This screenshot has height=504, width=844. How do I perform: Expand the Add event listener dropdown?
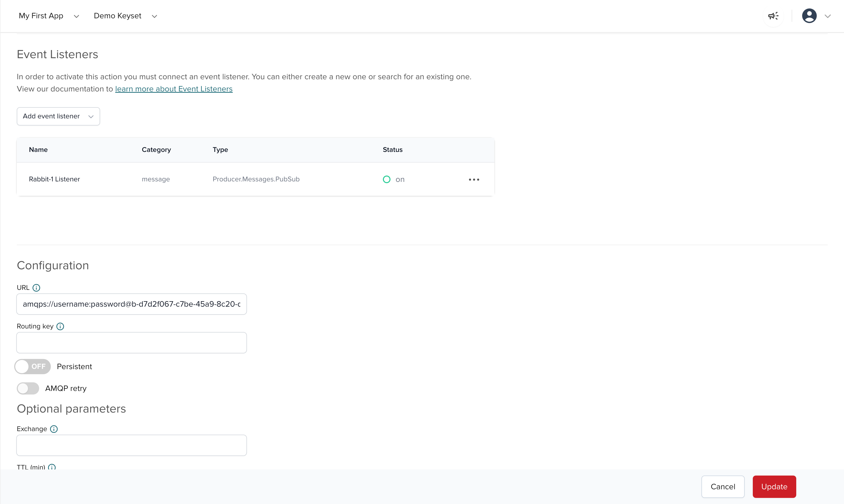click(x=58, y=116)
